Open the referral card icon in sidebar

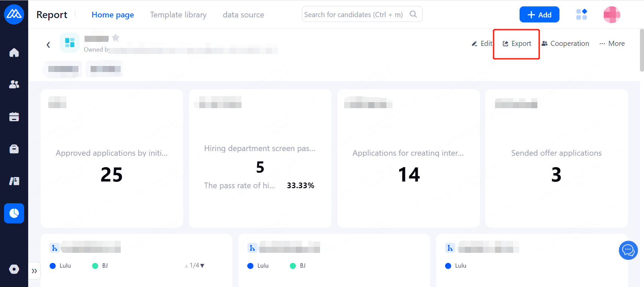[x=14, y=181]
